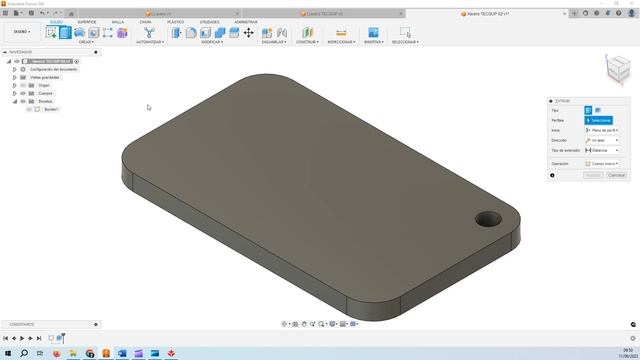Image resolution: width=640 pixels, height=360 pixels.
Task: Click the Insert image icon
Action: [x=373, y=33]
